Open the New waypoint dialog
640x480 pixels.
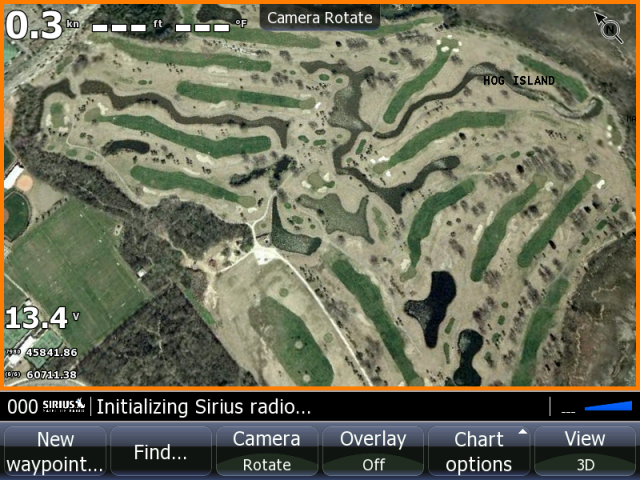point(55,451)
